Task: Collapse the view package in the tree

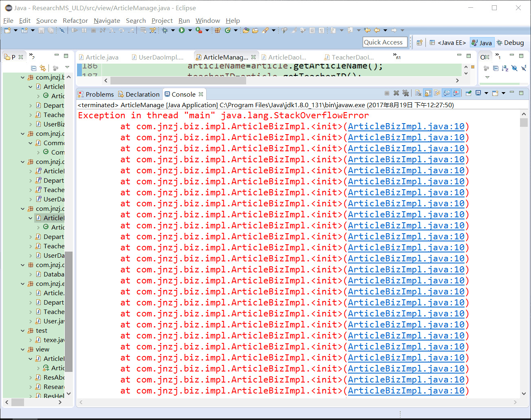Action: pyautogui.click(x=22, y=349)
